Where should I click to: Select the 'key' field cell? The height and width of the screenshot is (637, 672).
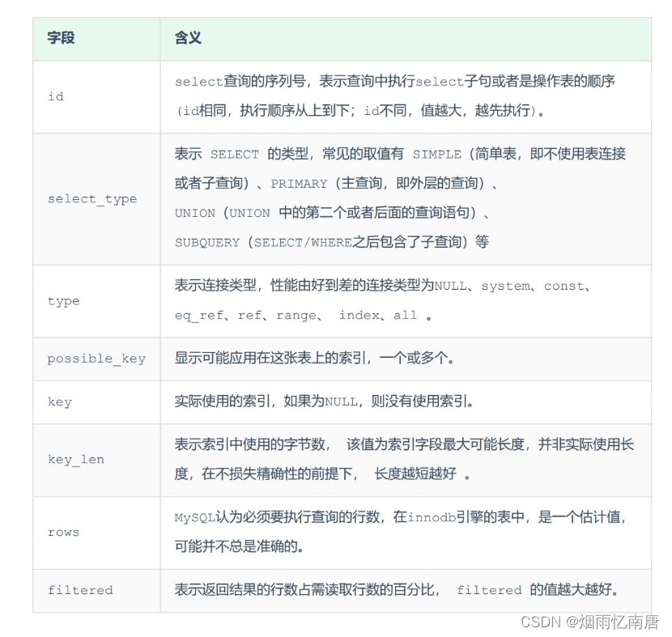click(x=97, y=402)
